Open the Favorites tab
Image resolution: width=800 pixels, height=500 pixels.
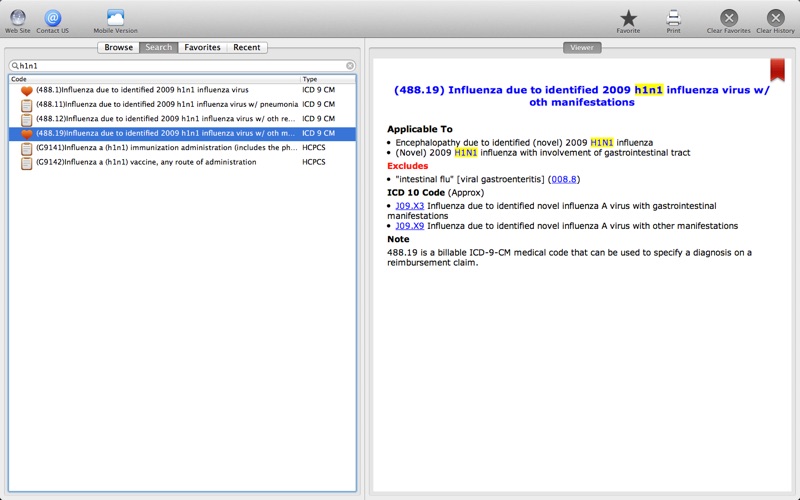tap(203, 47)
